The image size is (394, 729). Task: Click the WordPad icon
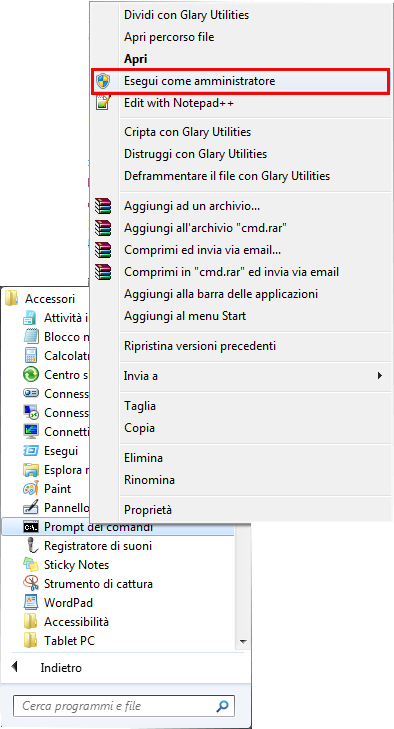click(x=31, y=603)
